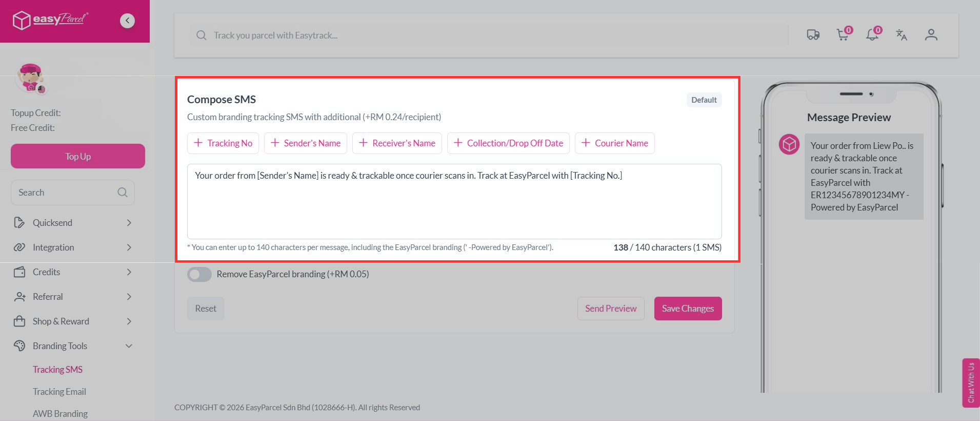Click the Send Preview button
Screen dimensions: 980x421
click(611, 309)
